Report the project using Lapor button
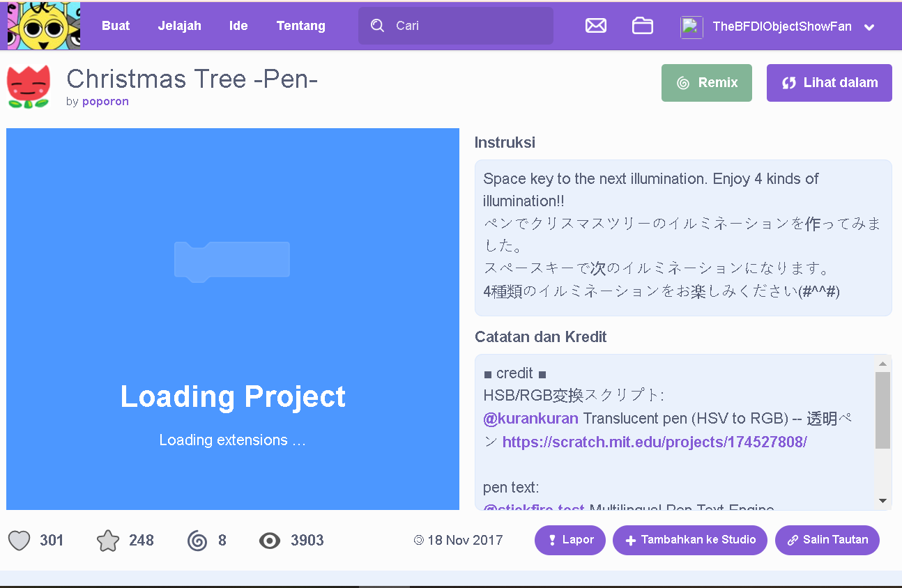This screenshot has height=588, width=902. click(570, 540)
